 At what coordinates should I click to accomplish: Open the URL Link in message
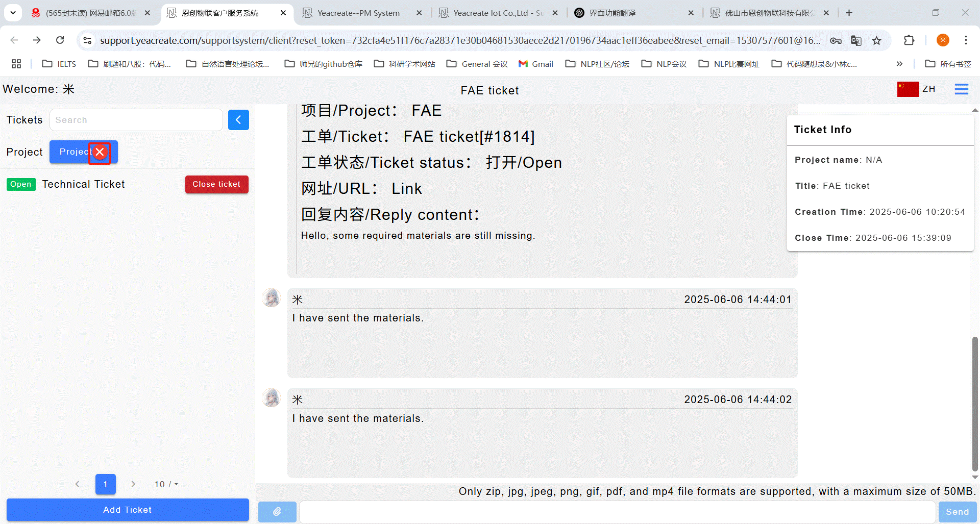point(406,189)
